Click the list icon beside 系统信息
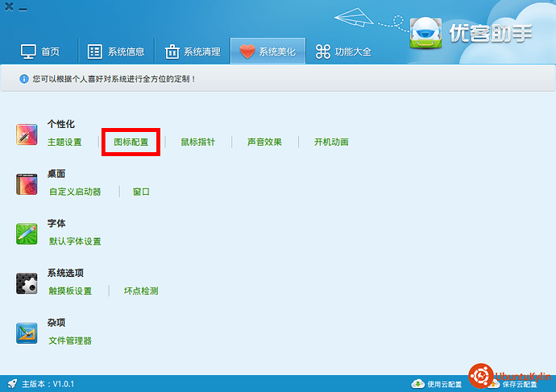The height and width of the screenshot is (392, 556). pos(94,52)
